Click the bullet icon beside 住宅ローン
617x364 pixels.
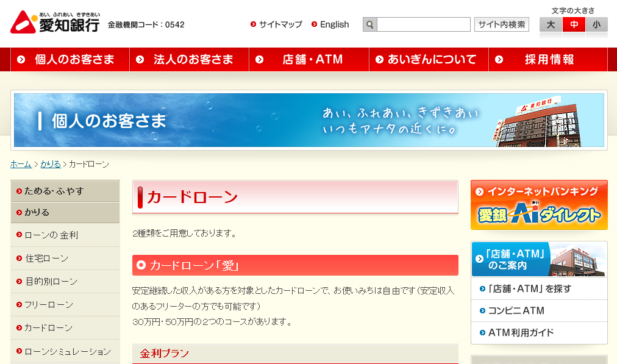(x=19, y=258)
